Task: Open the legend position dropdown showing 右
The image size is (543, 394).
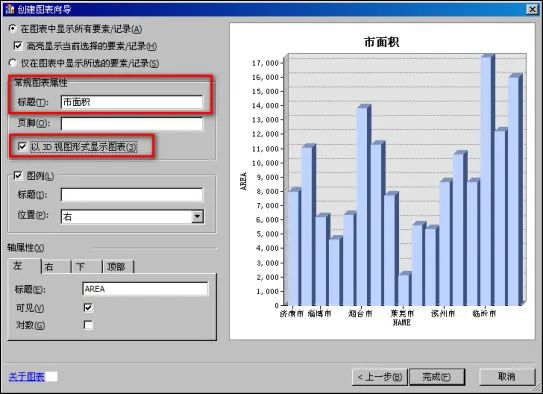Action: click(x=198, y=217)
